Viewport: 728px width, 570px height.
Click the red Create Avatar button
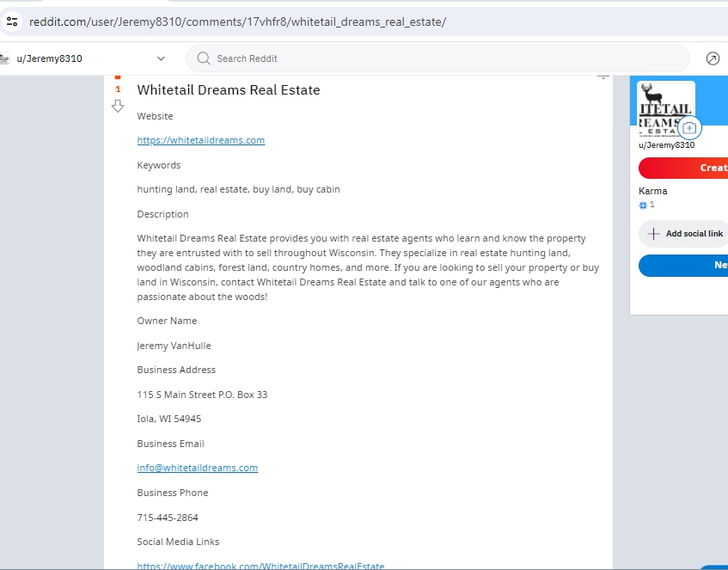(x=683, y=168)
